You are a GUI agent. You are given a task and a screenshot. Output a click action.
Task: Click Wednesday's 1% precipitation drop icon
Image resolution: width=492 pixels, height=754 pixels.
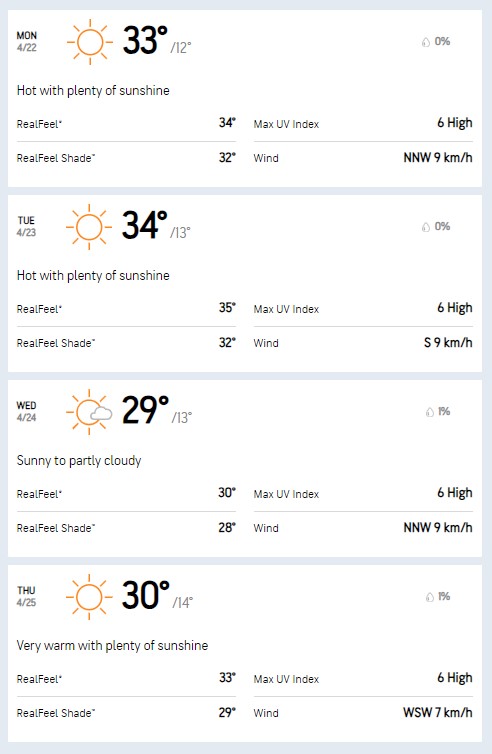(429, 412)
